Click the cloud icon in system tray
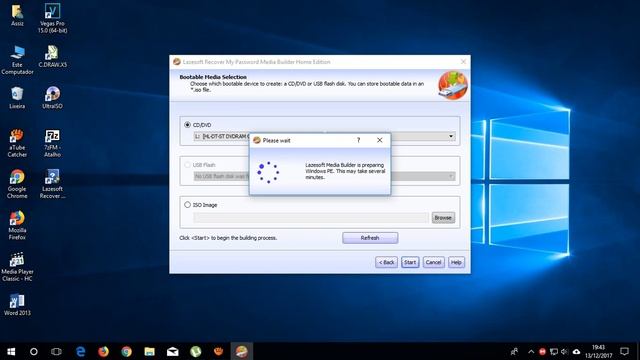The image size is (640, 360). [x=576, y=351]
